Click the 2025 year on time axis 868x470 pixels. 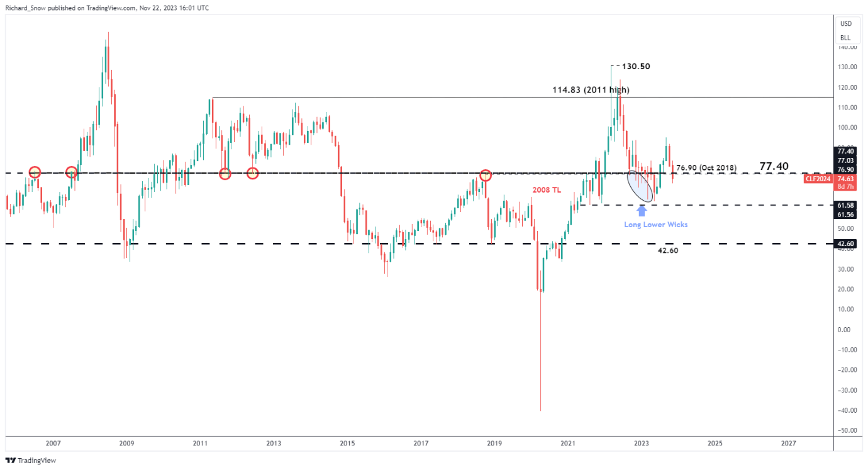(715, 444)
